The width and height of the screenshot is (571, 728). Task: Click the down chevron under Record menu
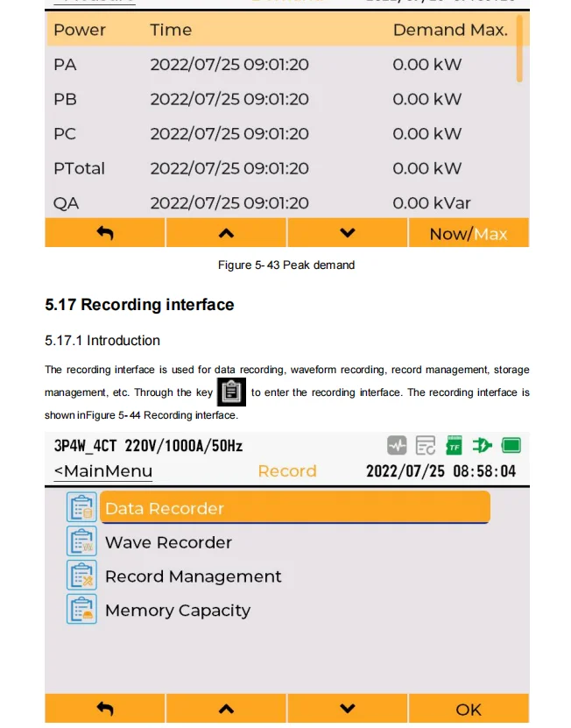348,709
